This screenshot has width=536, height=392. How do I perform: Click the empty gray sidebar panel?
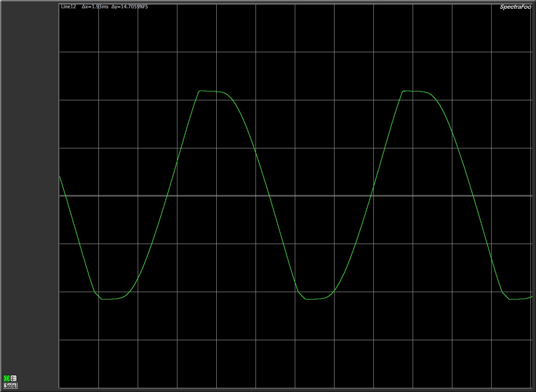click(29, 185)
